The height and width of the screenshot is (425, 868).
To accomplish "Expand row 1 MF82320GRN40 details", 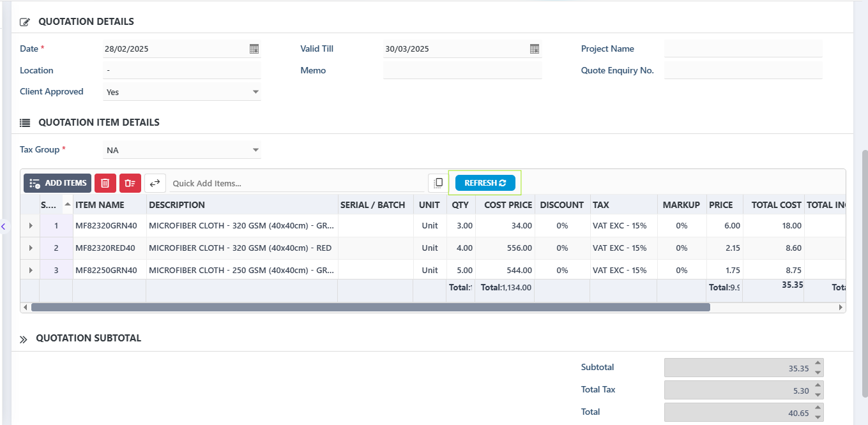I will pyautogui.click(x=30, y=226).
